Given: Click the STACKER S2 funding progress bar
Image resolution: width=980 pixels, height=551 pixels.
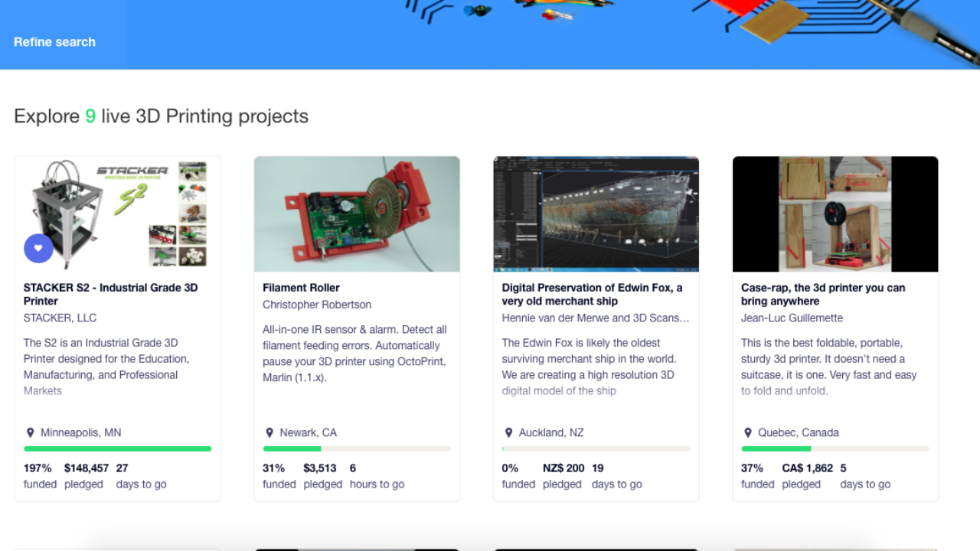Looking at the screenshot, I should pos(118,448).
